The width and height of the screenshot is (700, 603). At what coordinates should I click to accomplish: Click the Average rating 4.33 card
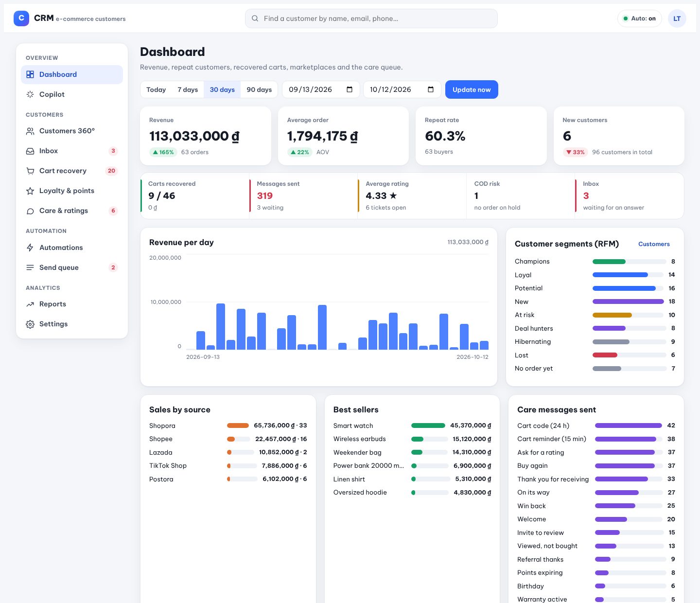(412, 195)
